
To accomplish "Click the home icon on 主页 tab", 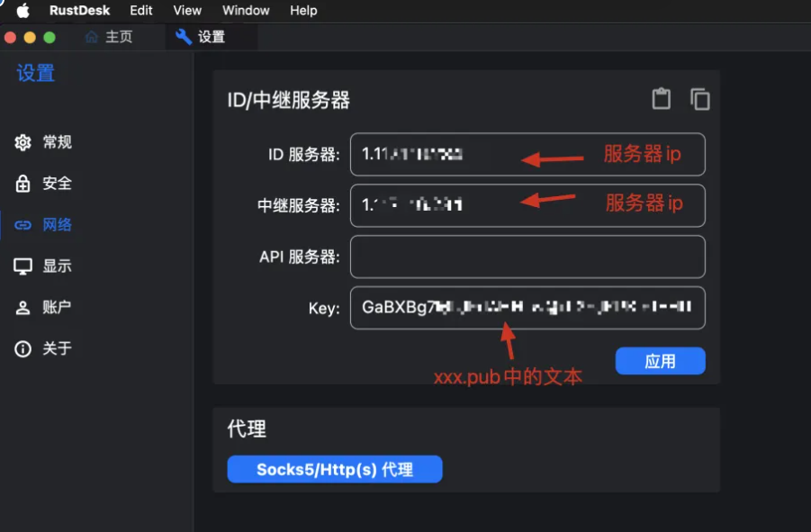I will coord(92,37).
